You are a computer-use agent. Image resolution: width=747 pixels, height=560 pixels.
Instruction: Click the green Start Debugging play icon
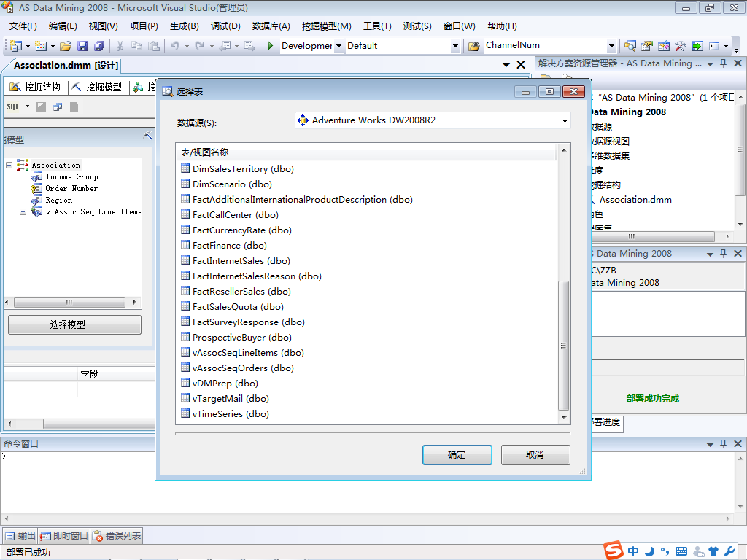270,46
